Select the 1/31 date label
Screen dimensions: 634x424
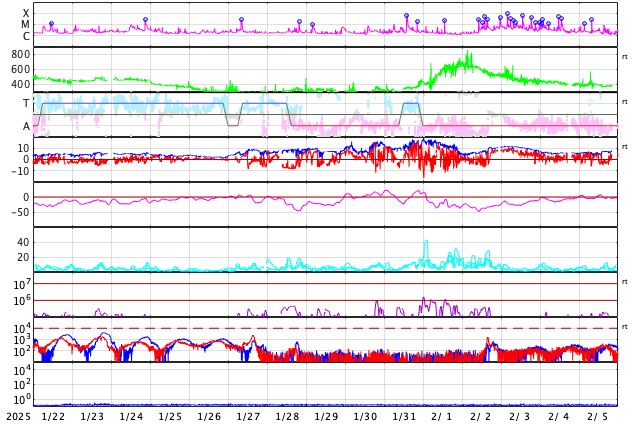tap(404, 416)
